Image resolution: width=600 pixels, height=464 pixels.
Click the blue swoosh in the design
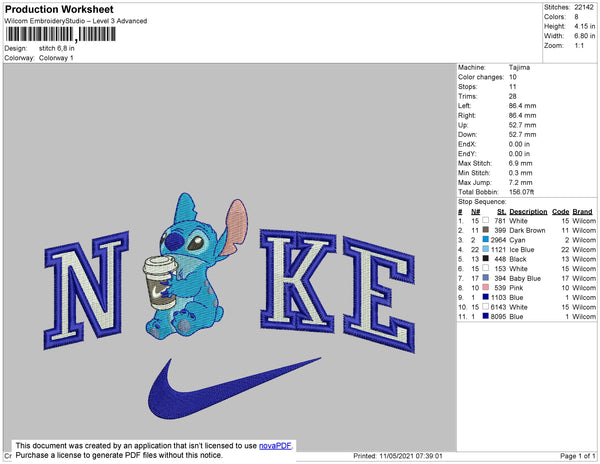point(234,388)
